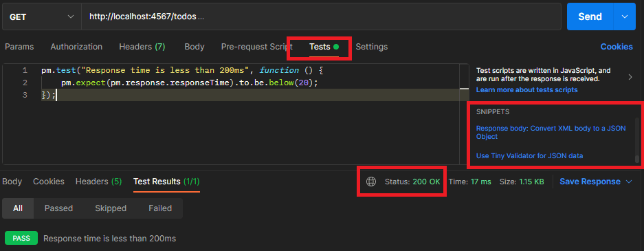
Task: Click the result 'Response time is less than 200ms'
Action: (110, 238)
